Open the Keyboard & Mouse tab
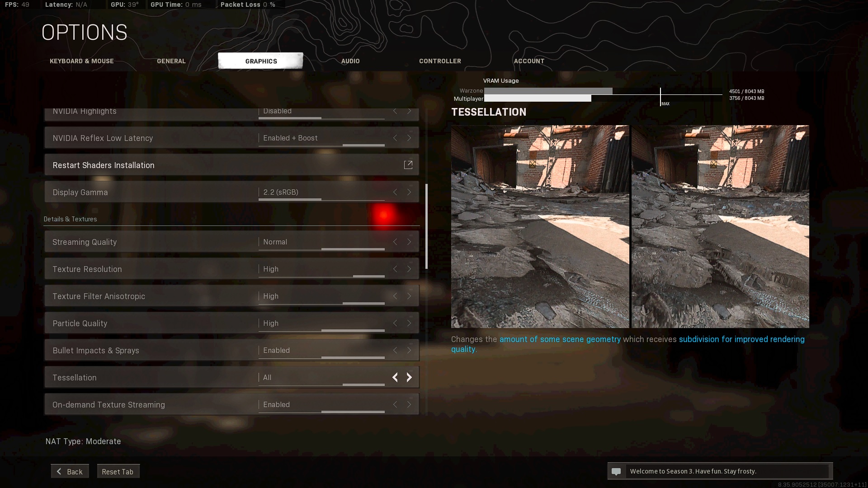 coord(81,61)
